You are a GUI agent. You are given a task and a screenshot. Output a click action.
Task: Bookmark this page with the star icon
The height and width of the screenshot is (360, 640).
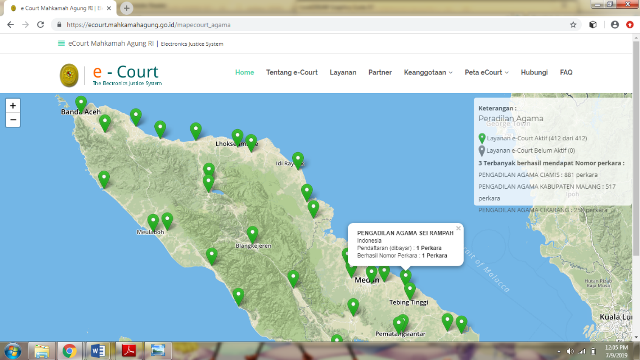[573, 25]
